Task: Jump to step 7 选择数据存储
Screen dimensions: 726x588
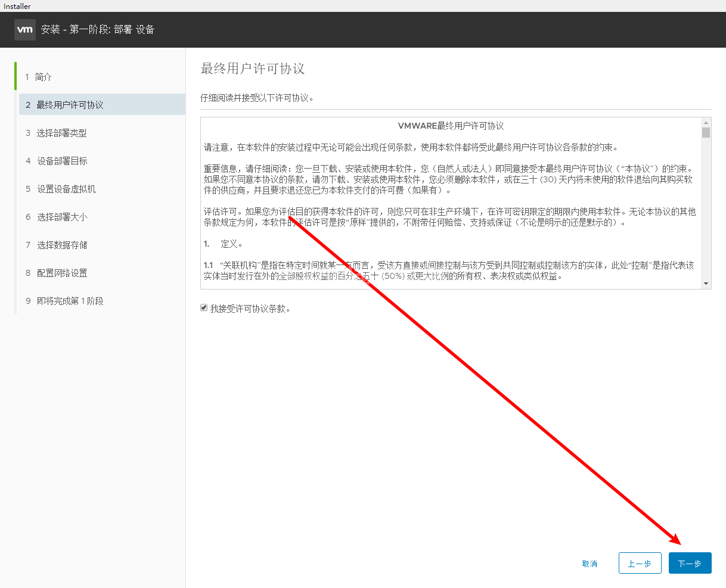Action: [62, 245]
